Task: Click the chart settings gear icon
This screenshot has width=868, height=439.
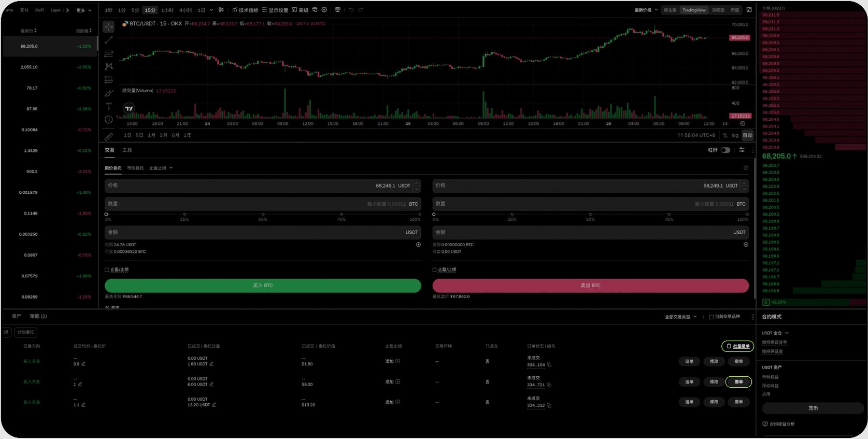Action: [324, 10]
